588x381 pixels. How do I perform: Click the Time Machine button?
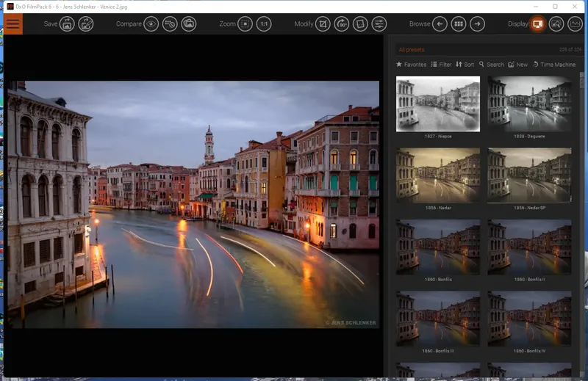point(554,65)
